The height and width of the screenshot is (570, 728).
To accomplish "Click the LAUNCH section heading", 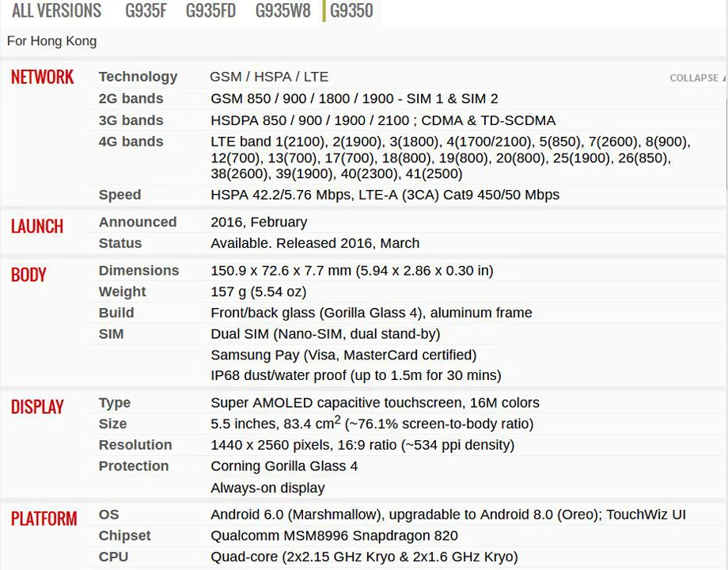I will [x=37, y=226].
